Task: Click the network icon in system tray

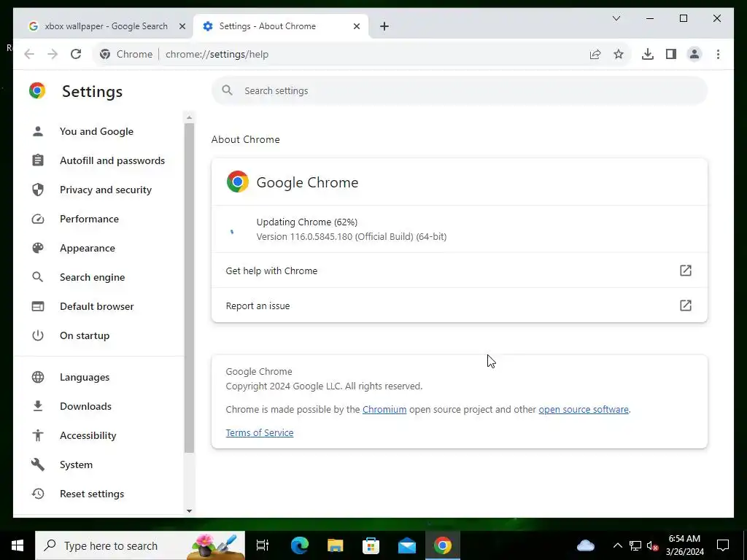Action: click(635, 545)
